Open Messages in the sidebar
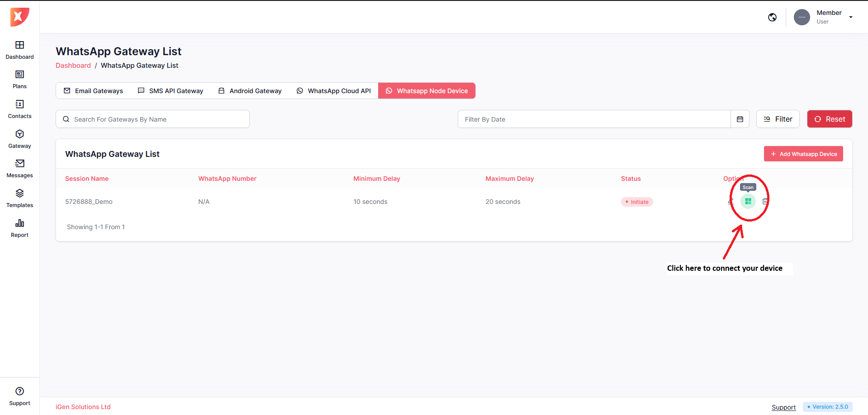This screenshot has height=415, width=868. pos(19,168)
